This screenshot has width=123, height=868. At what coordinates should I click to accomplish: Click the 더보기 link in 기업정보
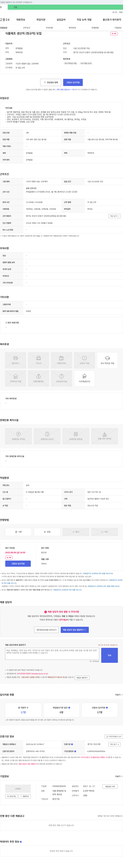119,776
